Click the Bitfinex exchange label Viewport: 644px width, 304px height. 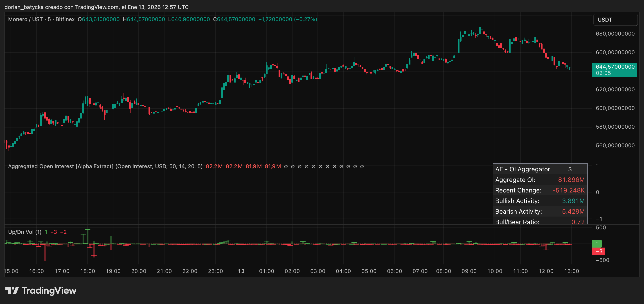point(65,19)
